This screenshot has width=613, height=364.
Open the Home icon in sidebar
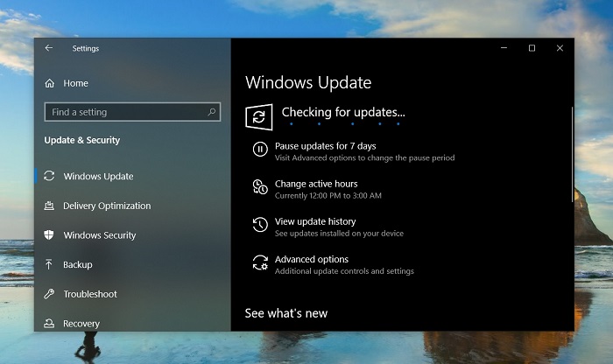(49, 83)
